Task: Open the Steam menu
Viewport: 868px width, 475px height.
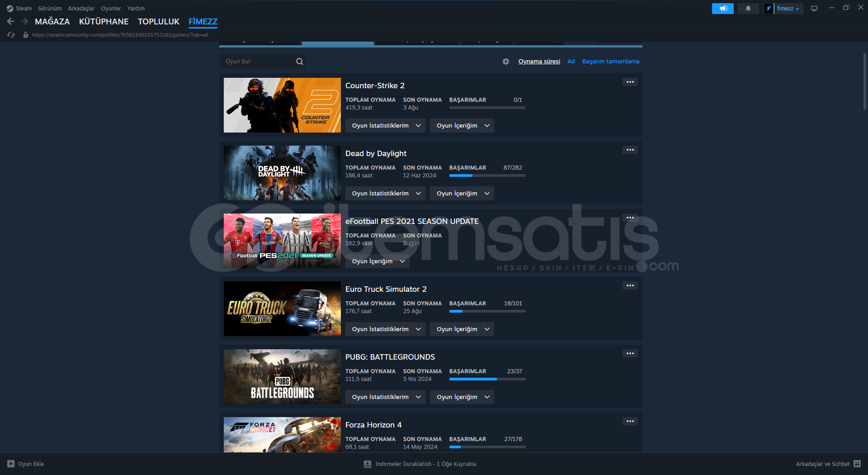Action: [24, 9]
